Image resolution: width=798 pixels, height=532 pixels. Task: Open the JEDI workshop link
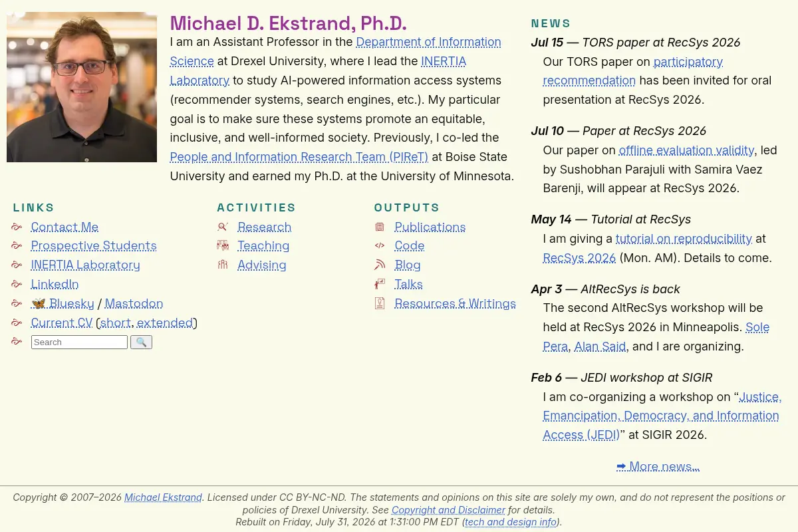pyautogui.click(x=660, y=416)
